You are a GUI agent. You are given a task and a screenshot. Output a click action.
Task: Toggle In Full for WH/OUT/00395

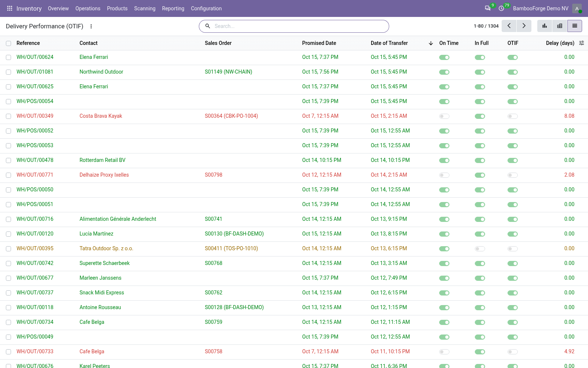click(x=480, y=249)
